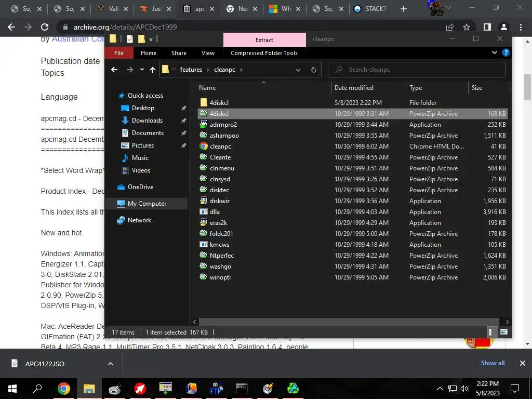Open recent locations dropdown in Explorer
Screen dimensions: 532x399
[142, 70]
